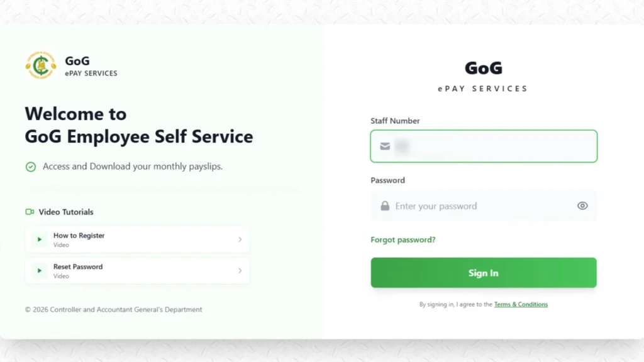The image size is (644, 362).
Task: Click the green checkmark circle beside payslips text
Action: pyautogui.click(x=31, y=167)
